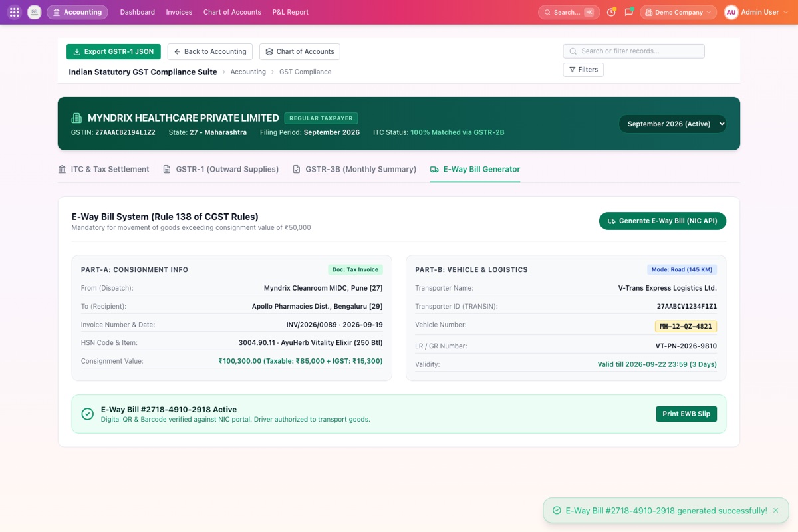Open the apps grid launcher

point(14,12)
